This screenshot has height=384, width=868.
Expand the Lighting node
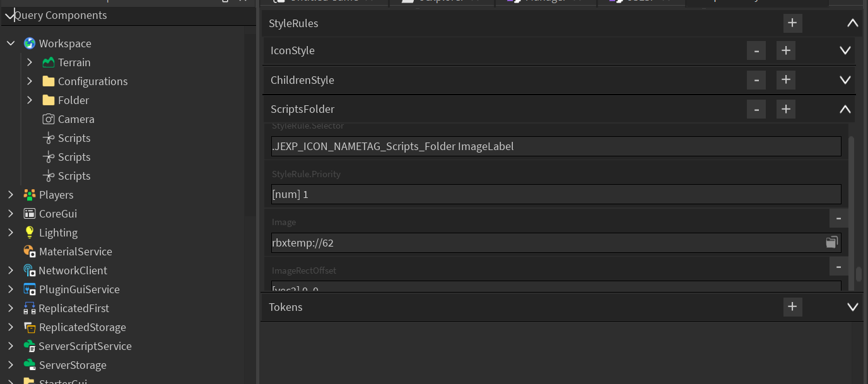[11, 233]
